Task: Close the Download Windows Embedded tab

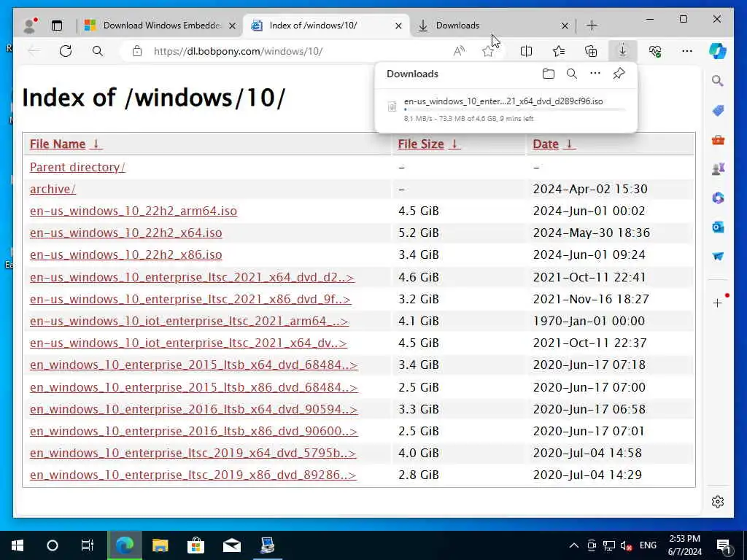Action: coord(232,26)
